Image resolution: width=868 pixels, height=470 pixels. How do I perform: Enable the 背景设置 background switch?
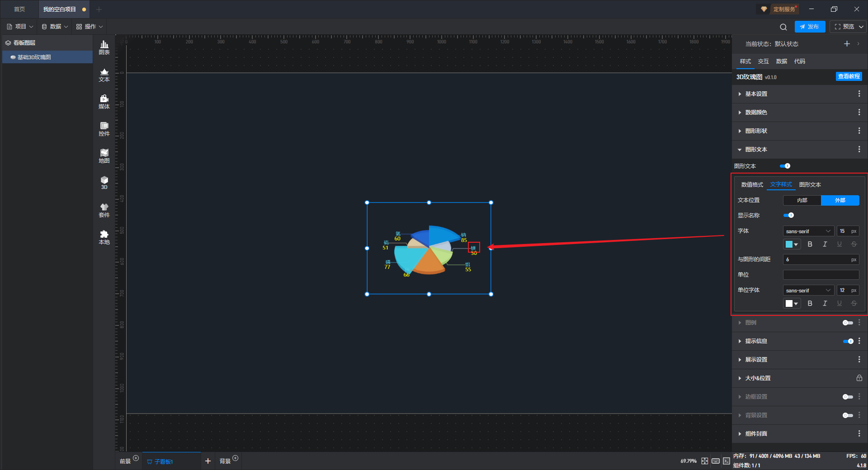point(848,415)
